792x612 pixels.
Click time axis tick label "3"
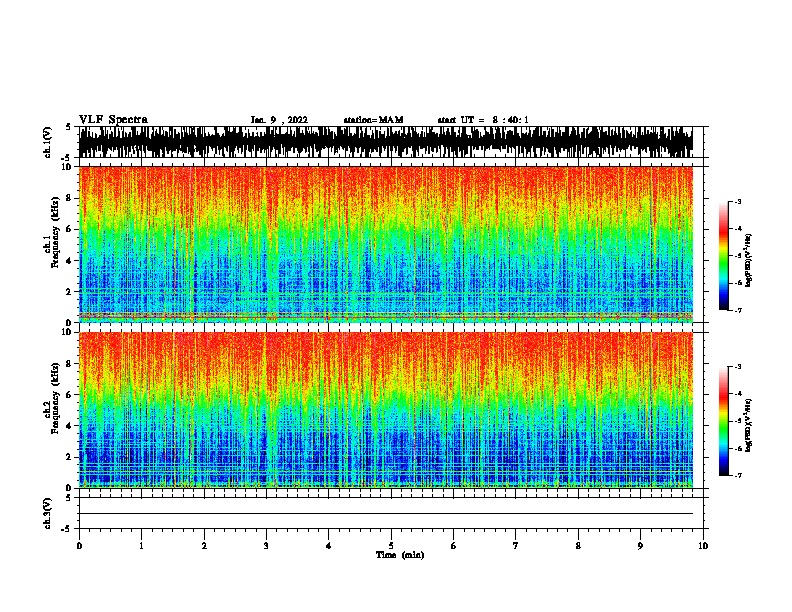click(x=266, y=546)
